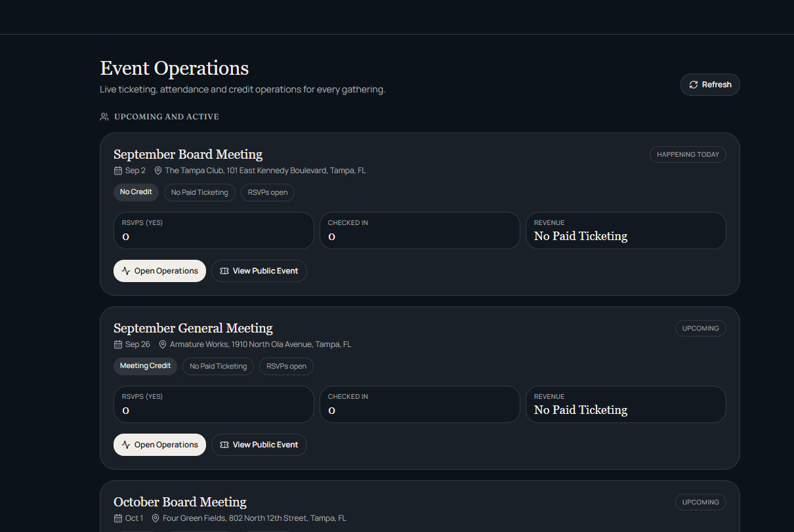Screen dimensions: 794x532
Task: Click the ticket icon in September General Meeting's View Public Event
Action: [224, 445]
